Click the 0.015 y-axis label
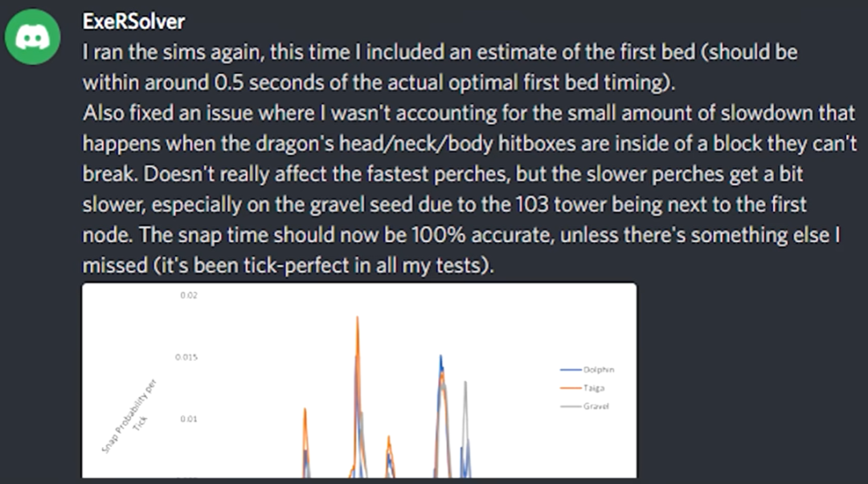 (186, 357)
